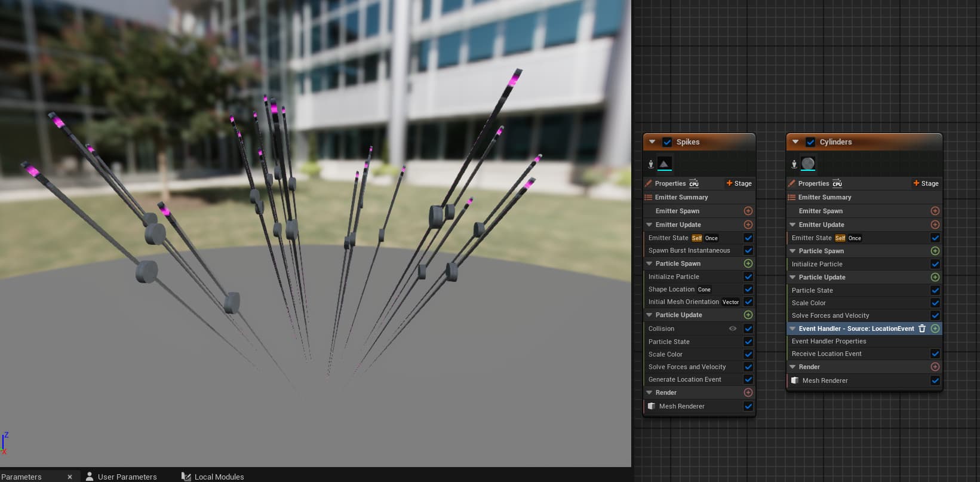
Task: Add module to Cylinders Particle Update
Action: coord(935,277)
